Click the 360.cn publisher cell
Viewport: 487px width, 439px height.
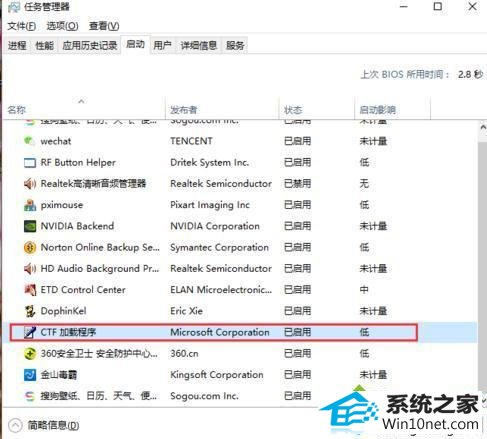(184, 353)
